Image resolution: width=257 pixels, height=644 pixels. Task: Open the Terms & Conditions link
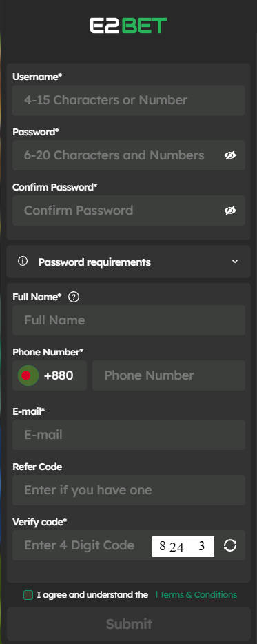click(196, 595)
